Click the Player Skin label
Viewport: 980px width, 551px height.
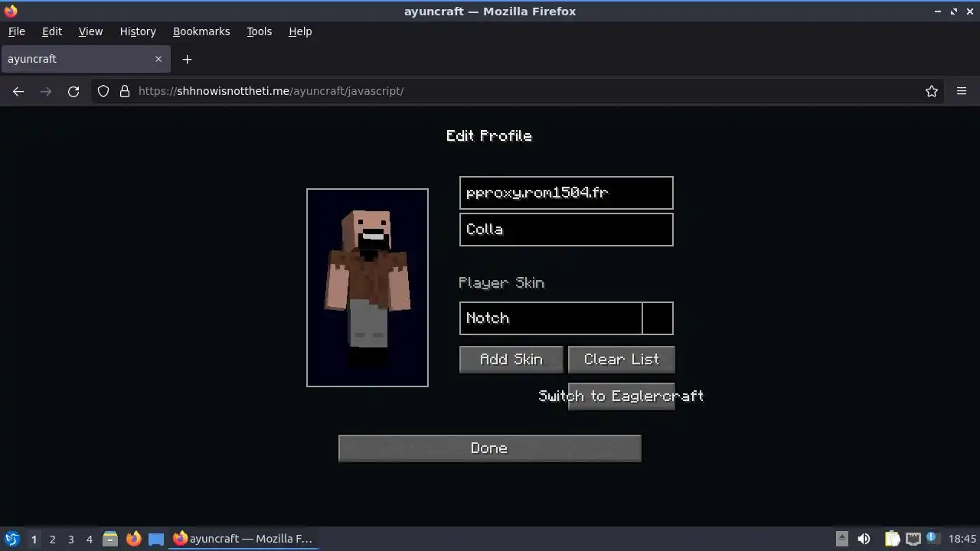[501, 283]
